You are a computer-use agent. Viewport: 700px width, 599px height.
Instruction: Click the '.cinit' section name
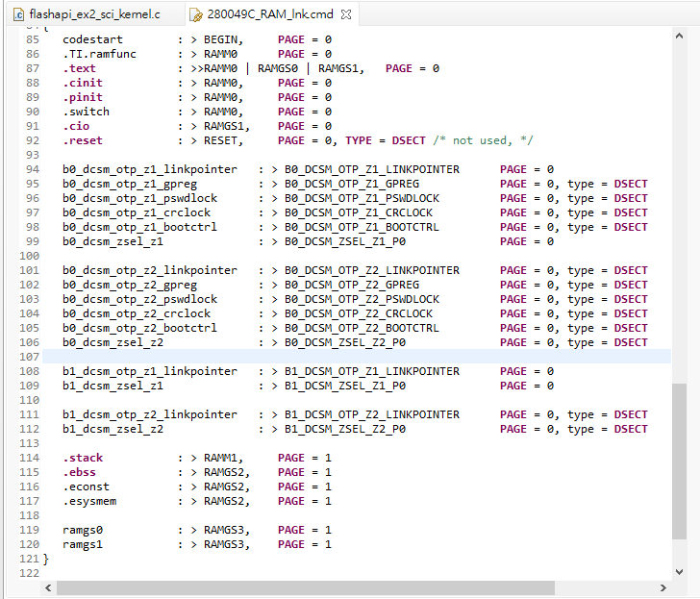pos(83,83)
